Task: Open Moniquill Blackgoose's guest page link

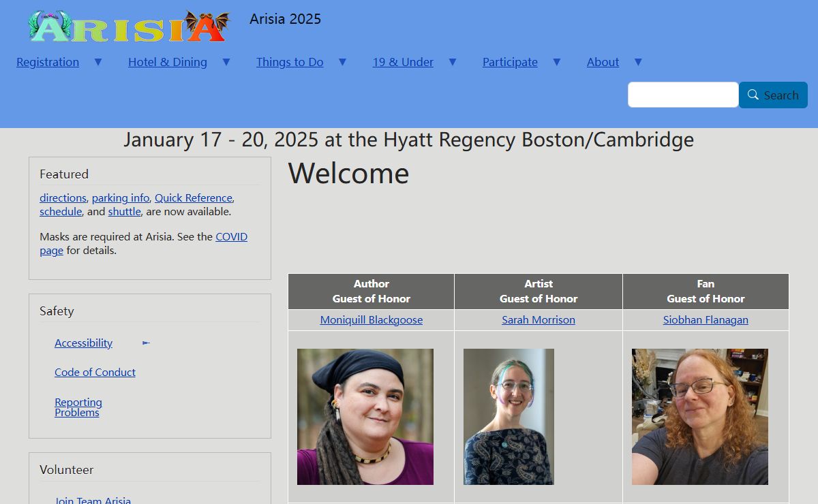Action: pos(372,320)
